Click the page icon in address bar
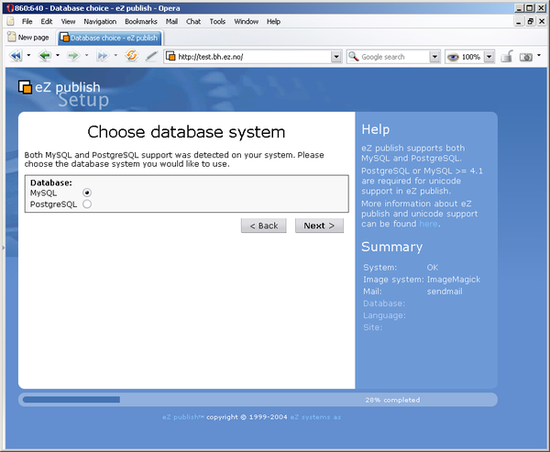This screenshot has height=452, width=550. (170, 56)
